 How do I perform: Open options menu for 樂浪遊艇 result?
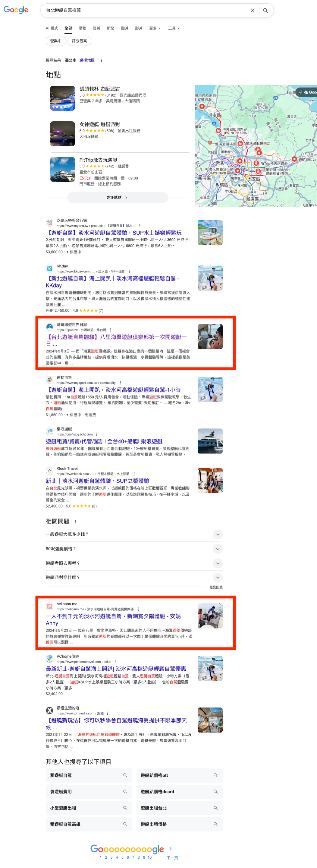click(x=97, y=434)
